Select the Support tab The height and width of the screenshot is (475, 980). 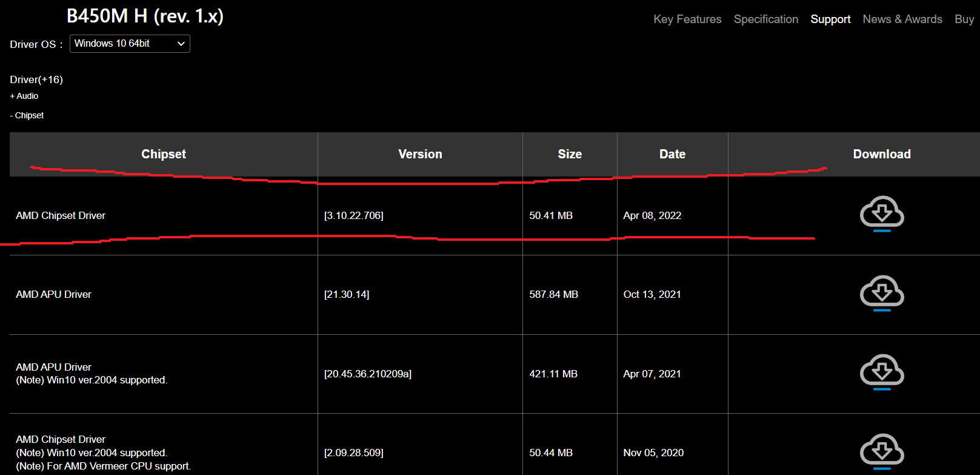[x=830, y=19]
